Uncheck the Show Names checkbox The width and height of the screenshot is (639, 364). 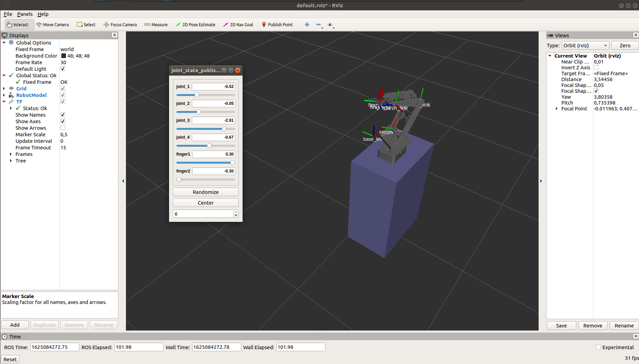63,115
